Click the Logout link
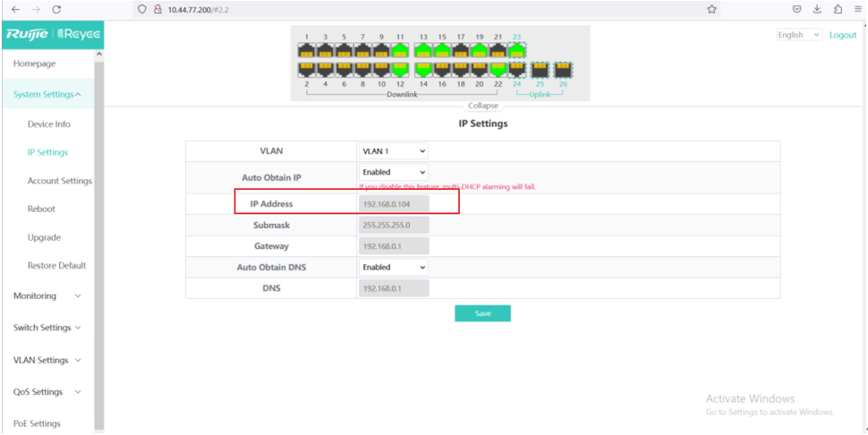The height and width of the screenshot is (435, 868). [842, 35]
